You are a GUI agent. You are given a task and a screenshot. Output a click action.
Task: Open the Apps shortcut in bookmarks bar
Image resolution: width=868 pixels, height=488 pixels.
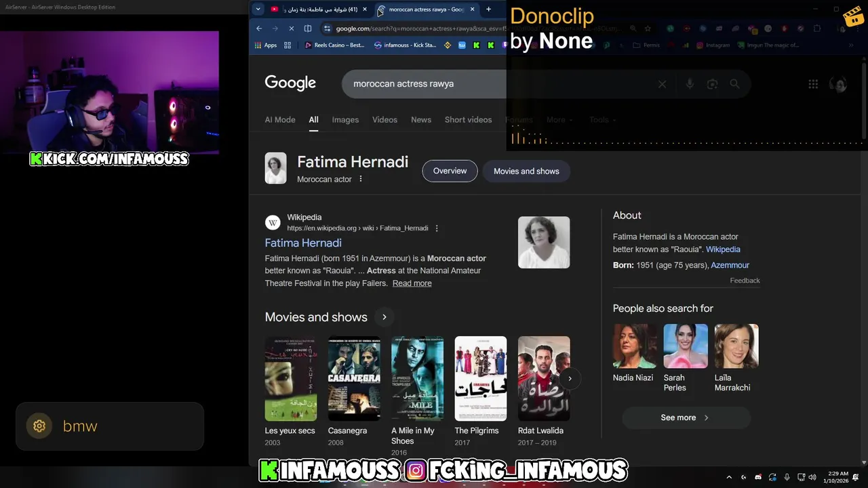point(266,45)
